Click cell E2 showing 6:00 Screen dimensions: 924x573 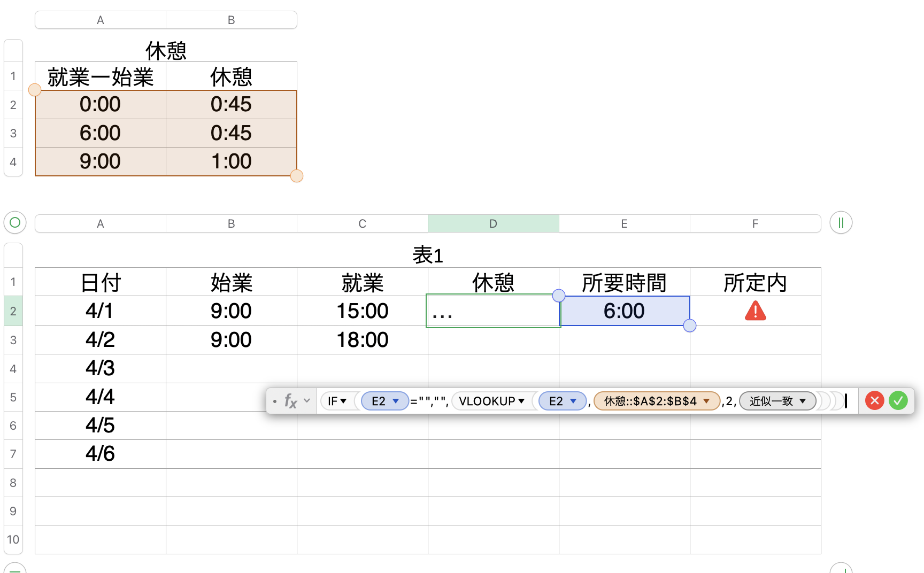624,311
